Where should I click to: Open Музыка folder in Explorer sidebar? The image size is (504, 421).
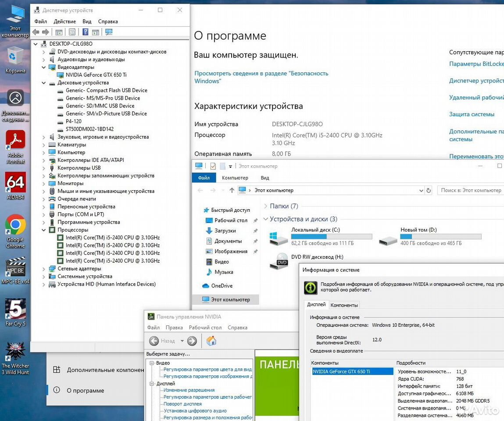click(x=224, y=272)
